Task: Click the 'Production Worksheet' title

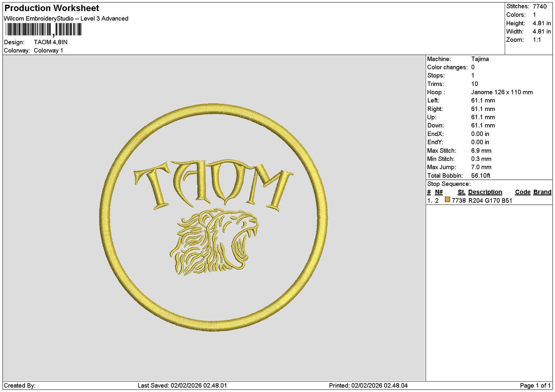Action: click(52, 8)
